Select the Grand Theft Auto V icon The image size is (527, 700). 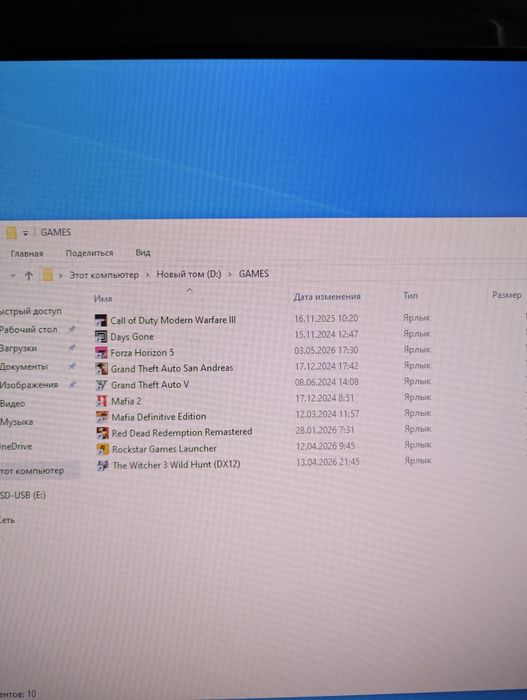102,384
